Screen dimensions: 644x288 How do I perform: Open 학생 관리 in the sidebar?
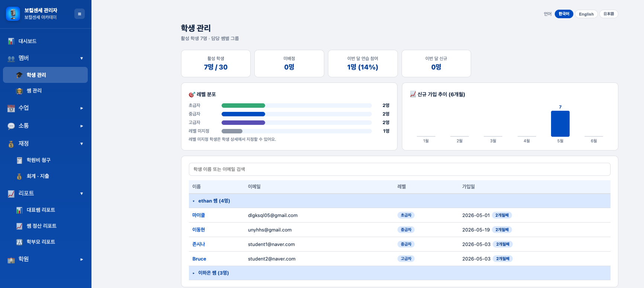pos(45,75)
